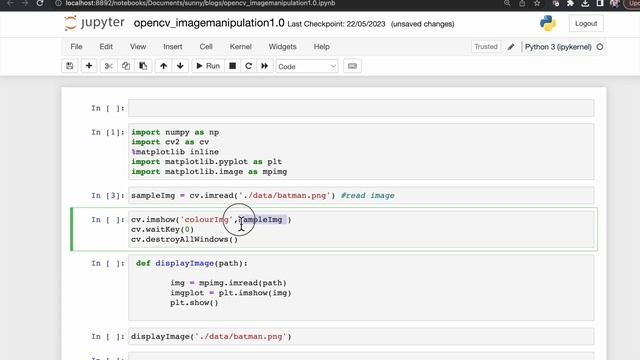Viewport: 640px width, 360px height.
Task: Cut selected cells with scissors icon
Action: pos(109,66)
